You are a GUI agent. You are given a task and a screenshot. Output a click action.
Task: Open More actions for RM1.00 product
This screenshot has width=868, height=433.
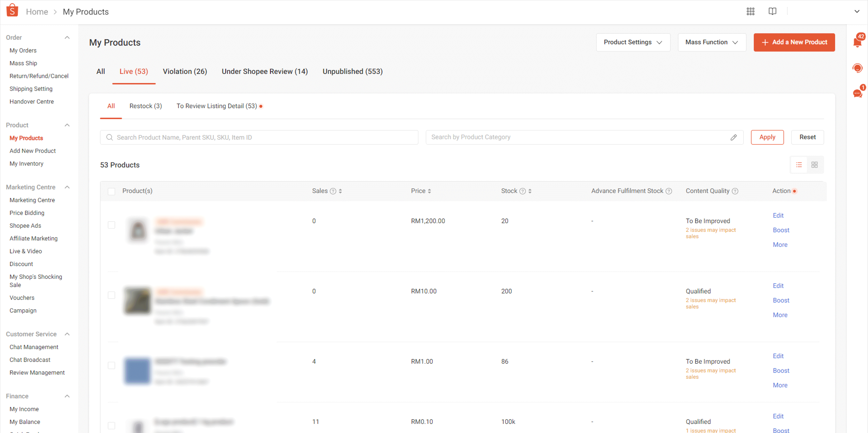(x=780, y=385)
